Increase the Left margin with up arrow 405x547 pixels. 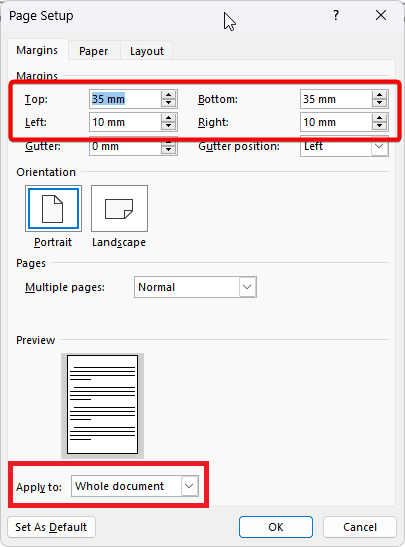tap(168, 118)
